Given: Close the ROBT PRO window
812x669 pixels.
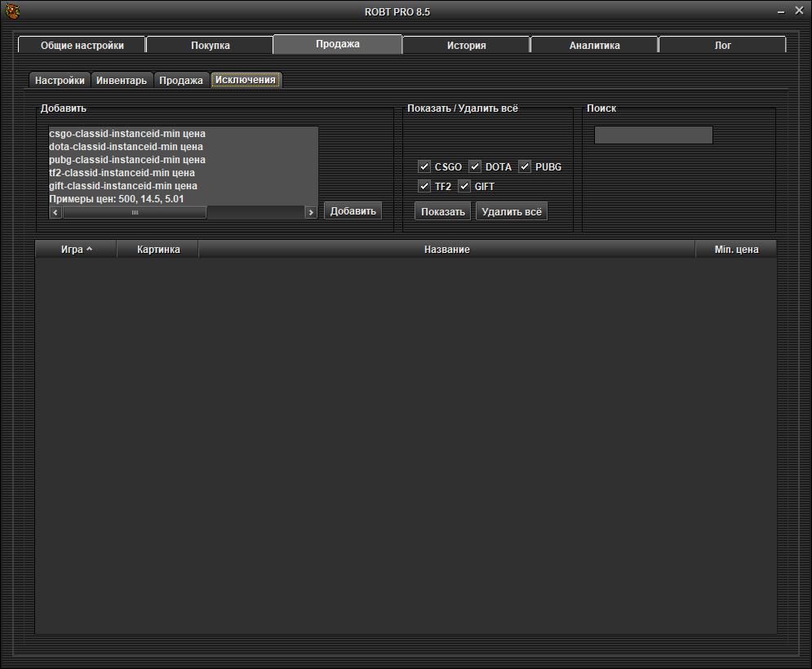Looking at the screenshot, I should tap(797, 11).
